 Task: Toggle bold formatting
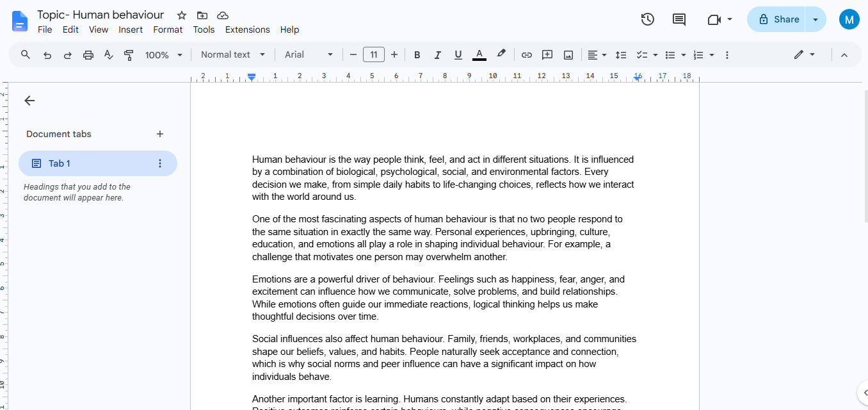(417, 55)
